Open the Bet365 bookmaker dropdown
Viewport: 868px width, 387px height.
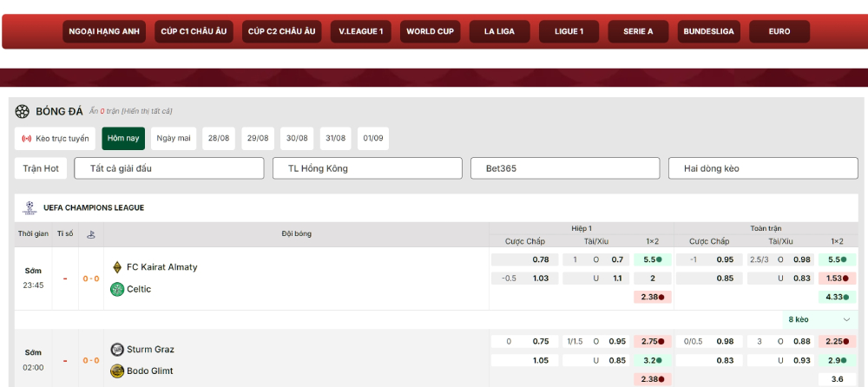coord(565,168)
